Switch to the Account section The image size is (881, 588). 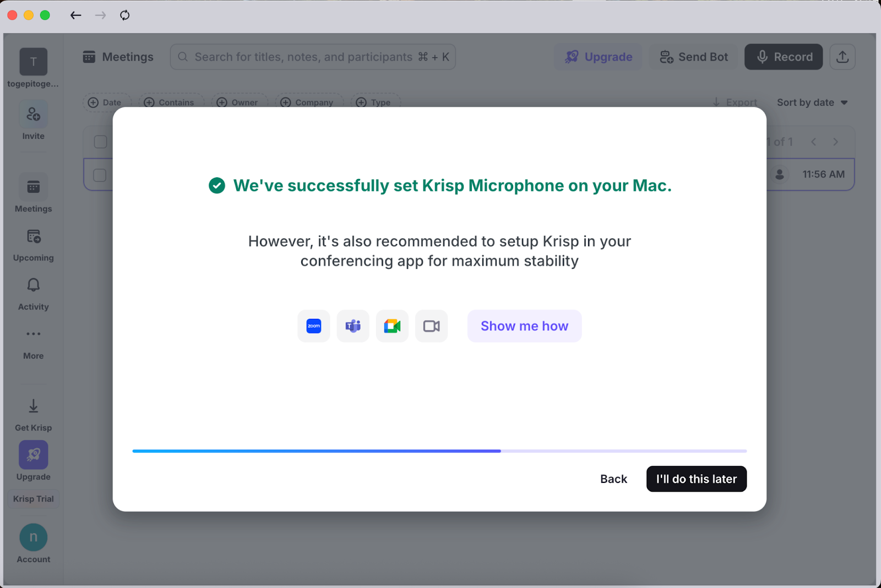tap(33, 542)
